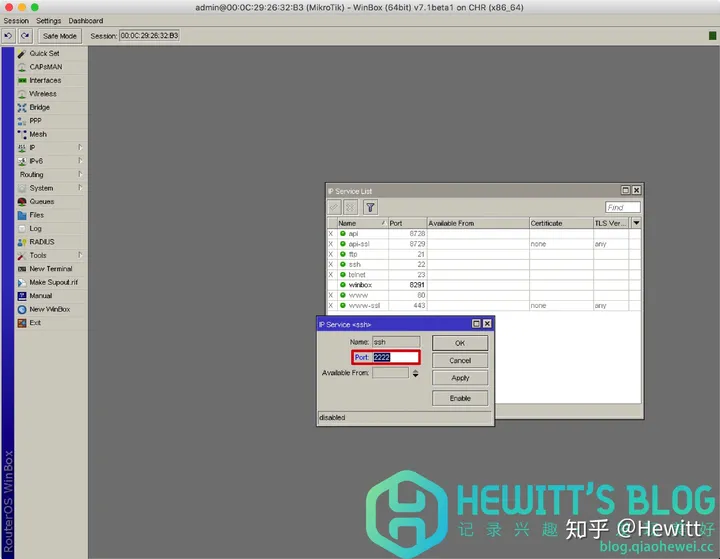Select the telnet service row
The height and width of the screenshot is (559, 720).
point(484,275)
